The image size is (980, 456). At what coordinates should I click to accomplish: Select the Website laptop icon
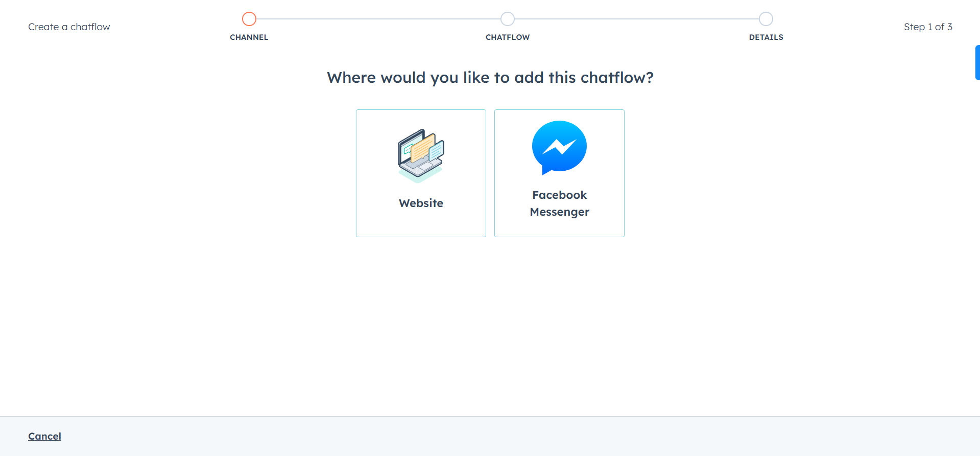pos(420,153)
